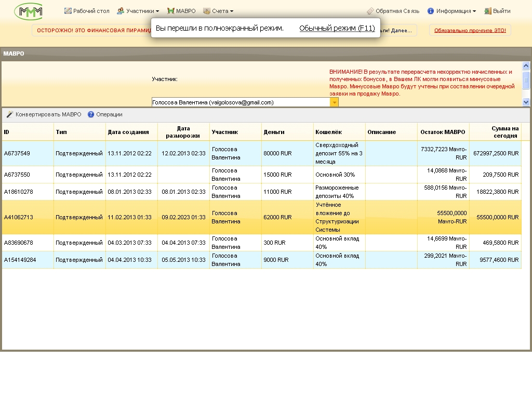Click the Выйти exit door icon
Screen dimensions: 532x399
point(487,11)
